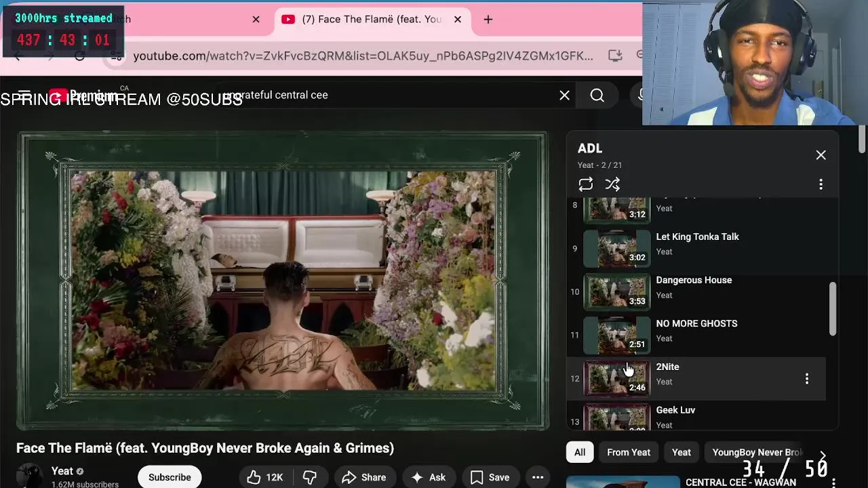The width and height of the screenshot is (868, 488).
Task: Click the Let King Tonka Talk thumbnail
Action: point(616,248)
